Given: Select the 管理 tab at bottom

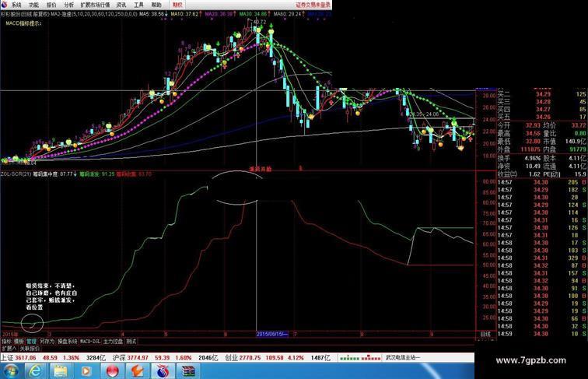Looking at the screenshot, I should coord(31,341).
